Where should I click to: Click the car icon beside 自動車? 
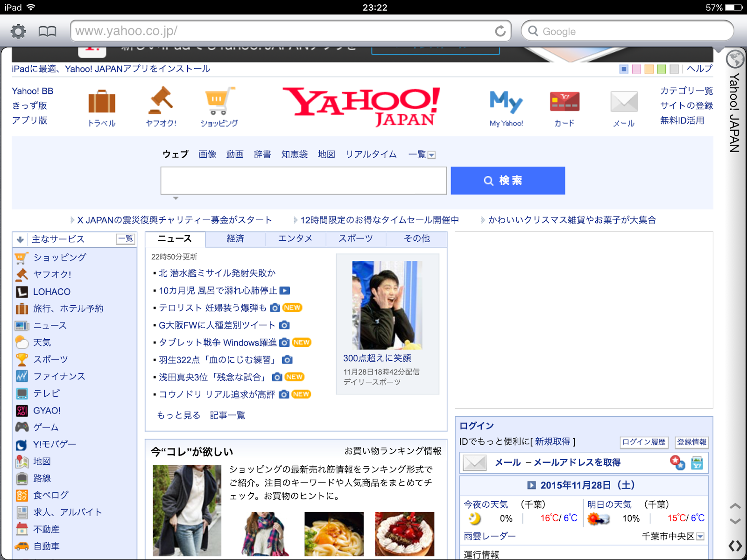22,546
